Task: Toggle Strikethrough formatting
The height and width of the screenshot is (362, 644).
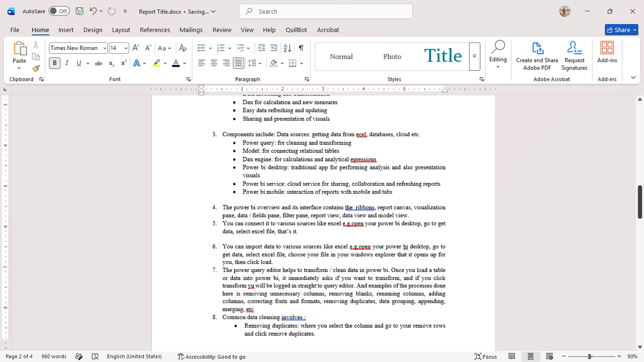Action: (x=98, y=63)
